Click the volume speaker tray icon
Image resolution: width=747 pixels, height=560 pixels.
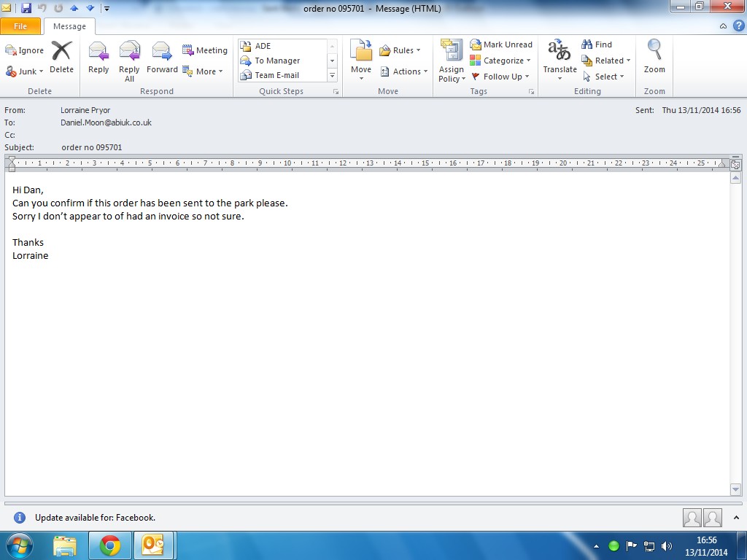667,546
